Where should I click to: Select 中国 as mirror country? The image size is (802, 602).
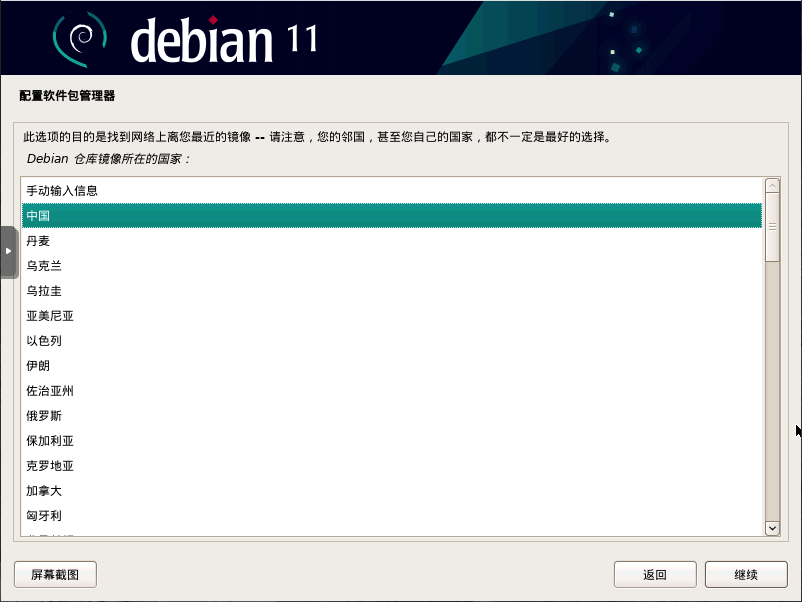tap(392, 215)
